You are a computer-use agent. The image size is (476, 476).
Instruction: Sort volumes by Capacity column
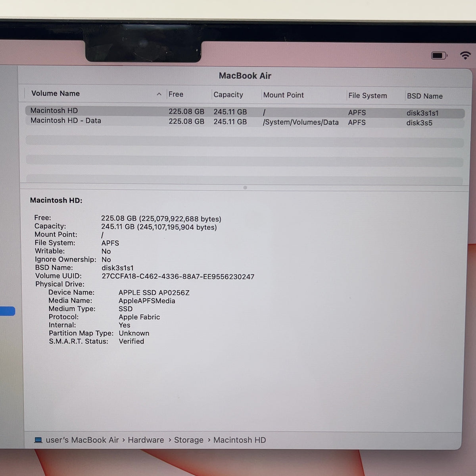click(228, 95)
